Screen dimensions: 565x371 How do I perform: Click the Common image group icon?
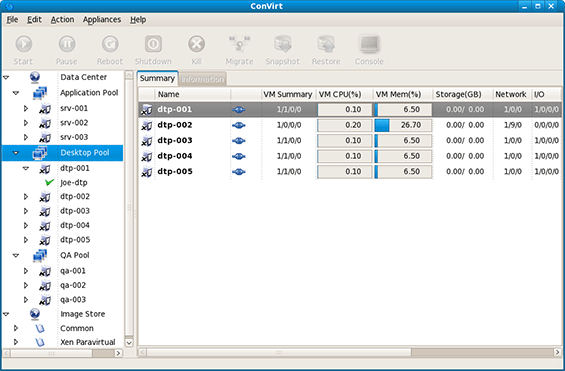[40, 328]
